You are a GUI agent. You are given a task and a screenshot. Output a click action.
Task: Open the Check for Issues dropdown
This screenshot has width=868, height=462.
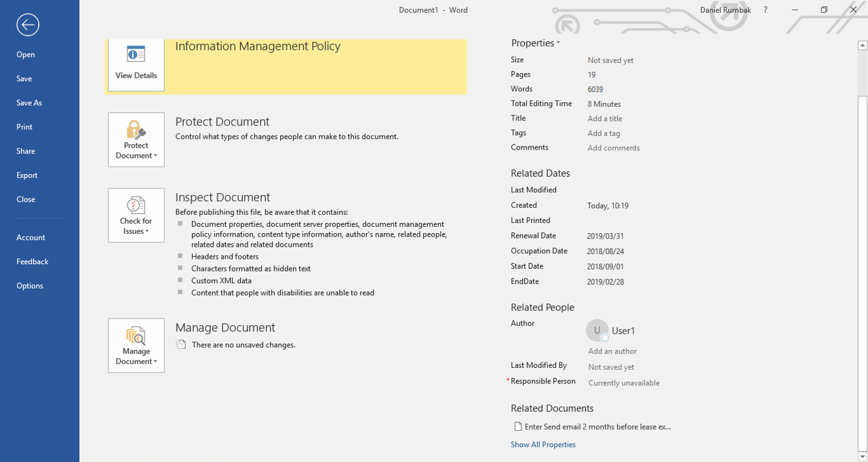coord(136,215)
